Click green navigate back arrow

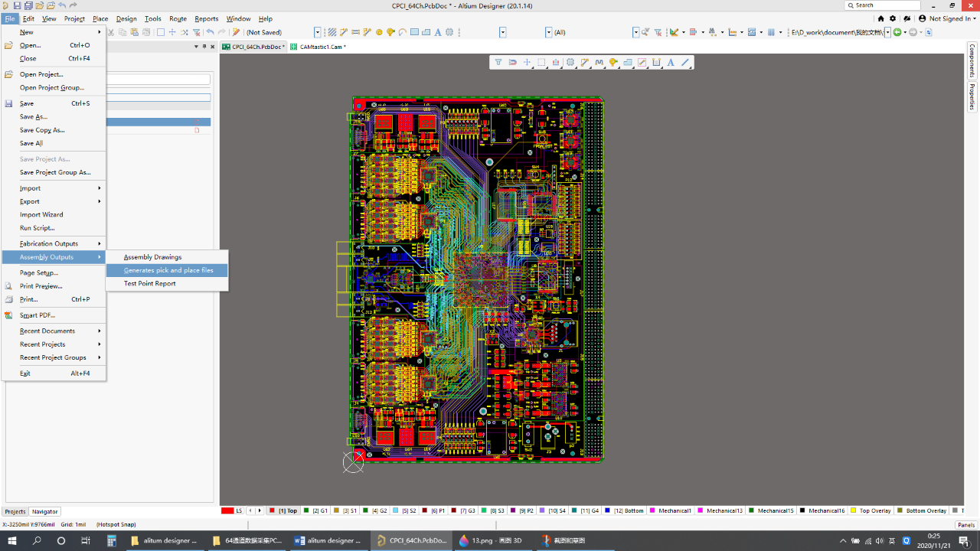pos(898,32)
